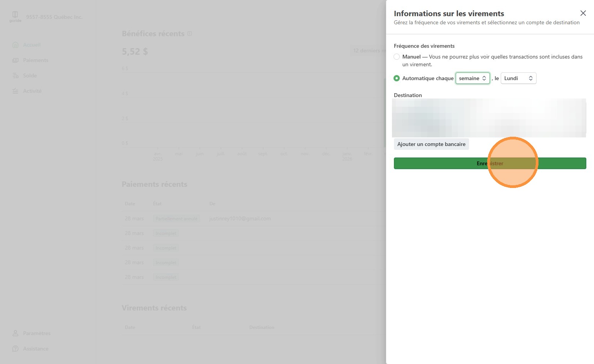
Task: Click the Activité icon in sidebar
Action: (15, 91)
